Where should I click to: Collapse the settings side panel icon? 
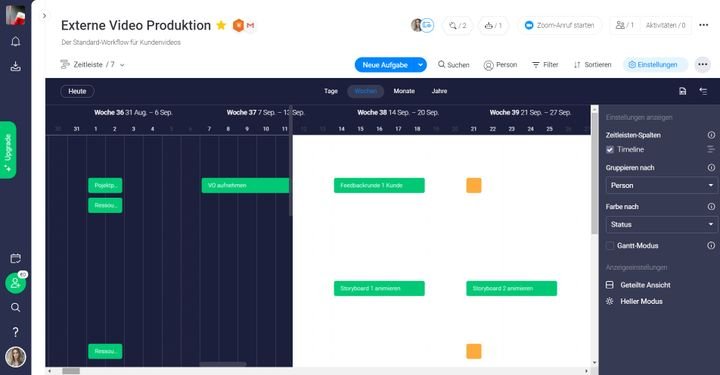click(x=703, y=91)
